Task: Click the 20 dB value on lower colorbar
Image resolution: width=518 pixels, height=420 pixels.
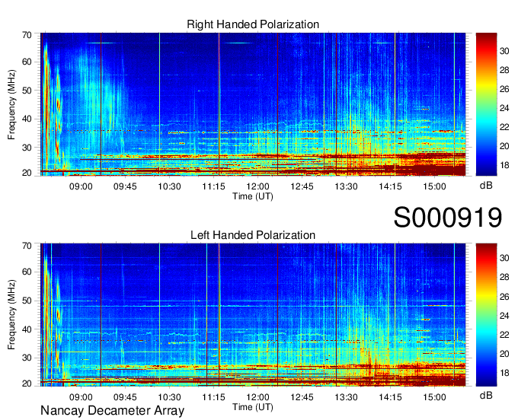Action: (504, 355)
